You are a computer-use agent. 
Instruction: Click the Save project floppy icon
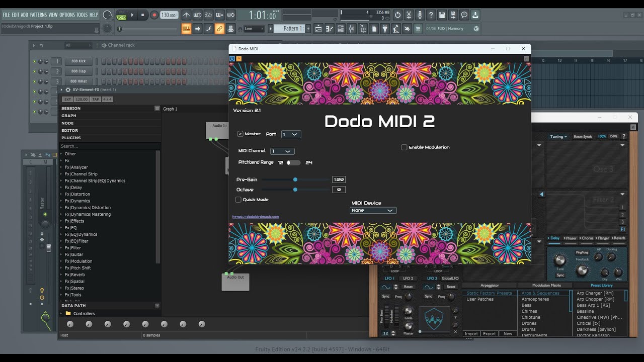point(442,15)
